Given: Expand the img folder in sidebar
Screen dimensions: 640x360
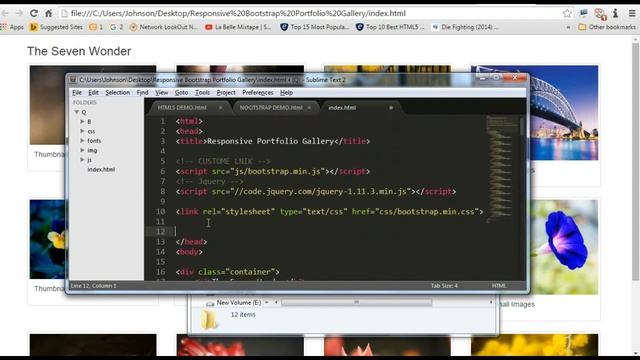Looking at the screenshot, I should pyautogui.click(x=82, y=150).
